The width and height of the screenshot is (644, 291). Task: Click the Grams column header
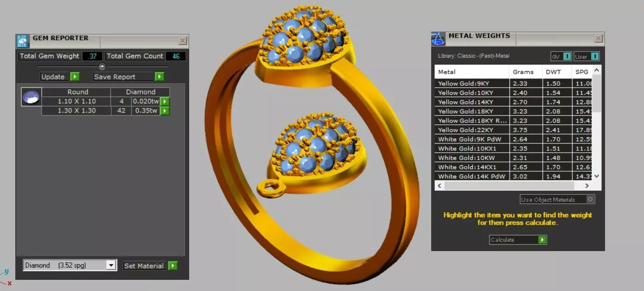click(526, 72)
